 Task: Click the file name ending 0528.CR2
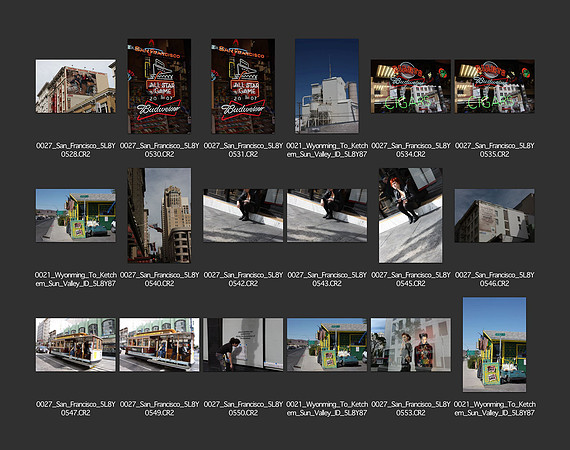[x=76, y=150]
